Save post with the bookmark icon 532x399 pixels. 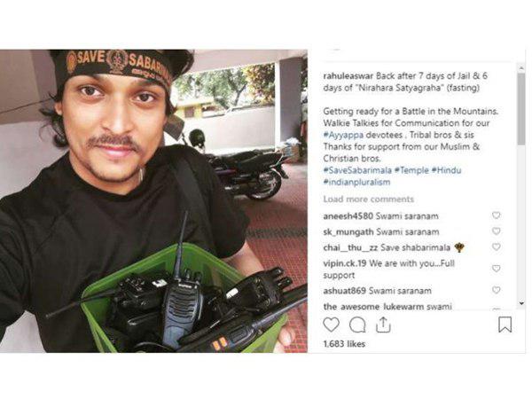(505, 325)
